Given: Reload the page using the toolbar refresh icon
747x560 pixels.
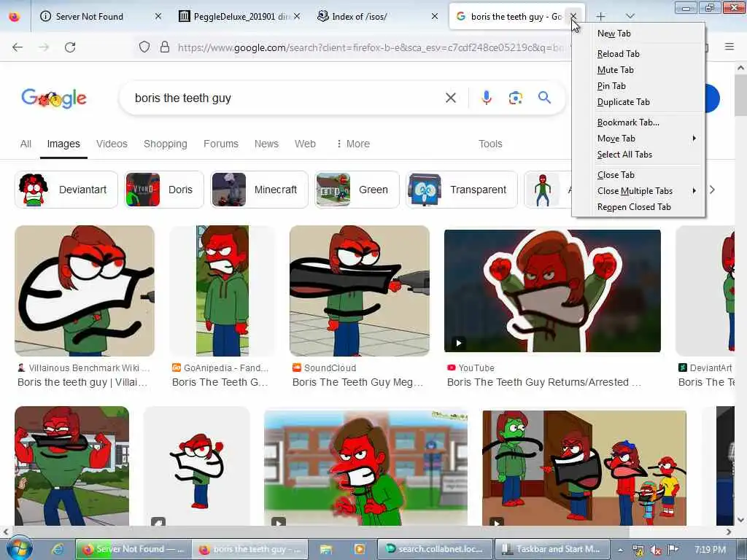Looking at the screenshot, I should coord(70,47).
